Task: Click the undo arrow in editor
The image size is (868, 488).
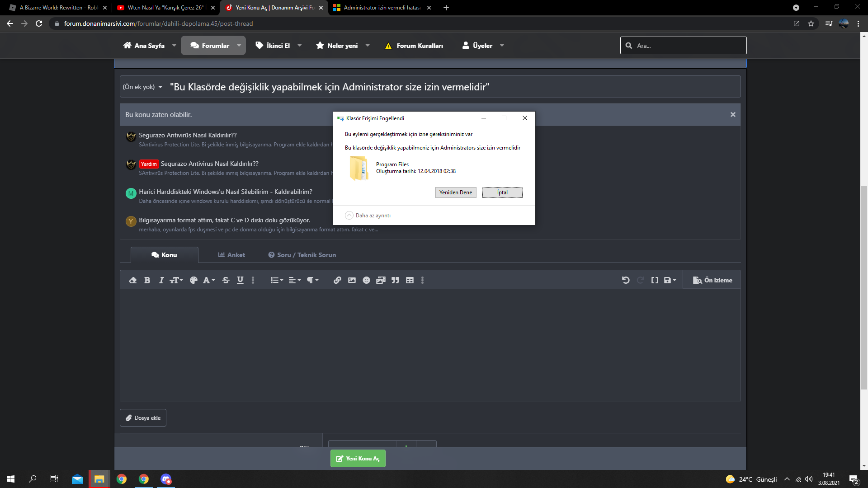Action: click(626, 280)
